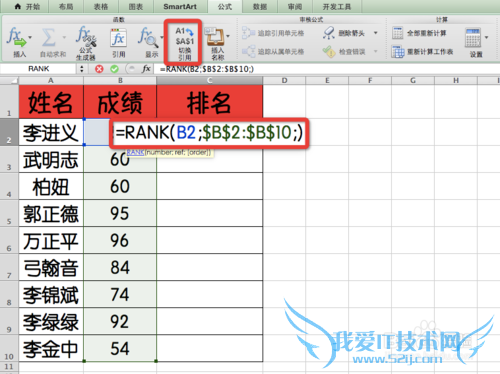Screen dimensions: 500x374
Task: Click the Insert function (插入) icon
Action: pos(16,37)
